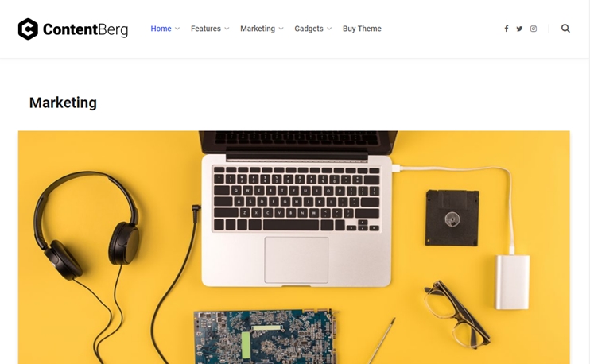
Task: Follow the Buy Theme link
Action: coord(362,29)
